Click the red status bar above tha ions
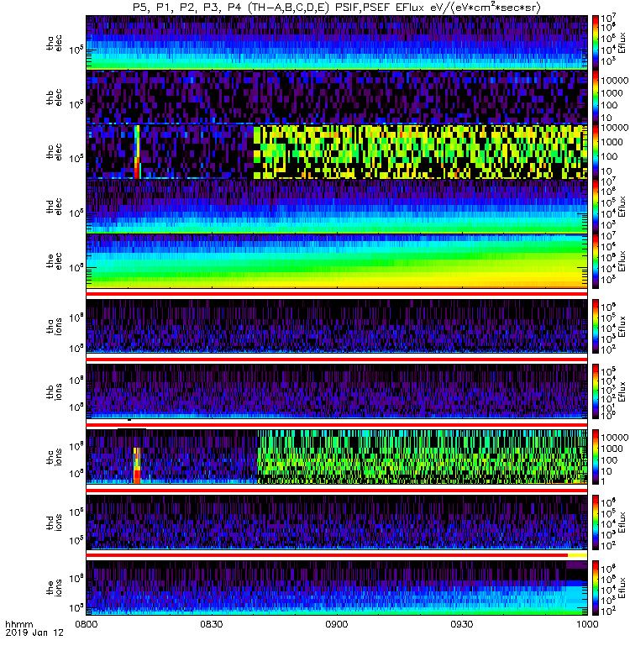Screen dimensions: 630x672 (337, 294)
